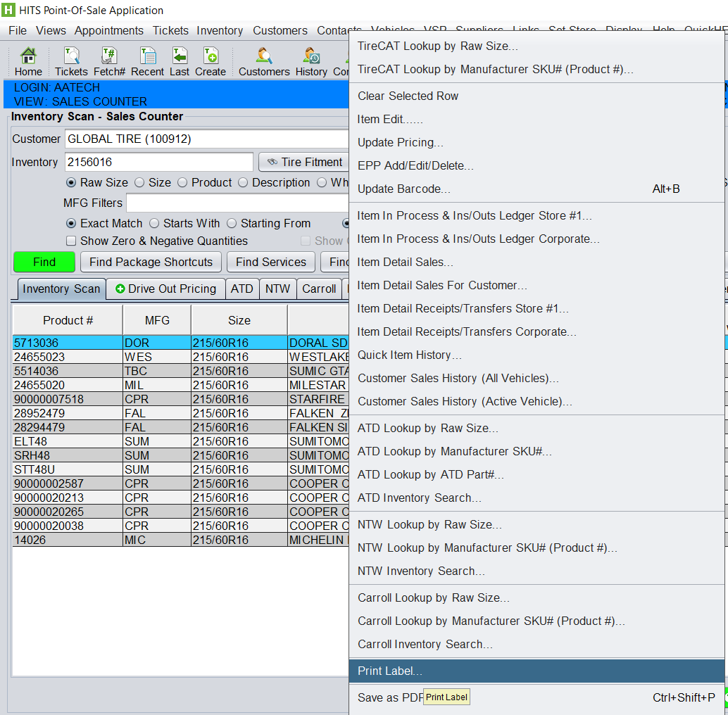Click the Home toolbar icon
Viewport: 728px width, 715px height.
28,61
